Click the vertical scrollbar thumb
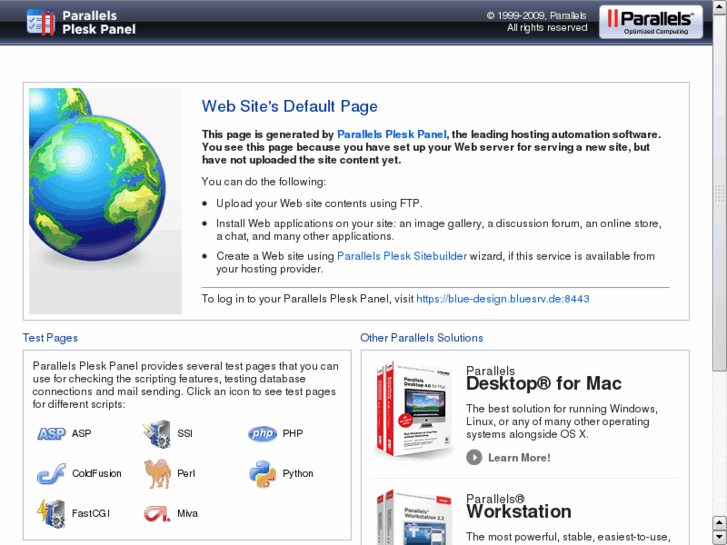This screenshot has width=727, height=545. point(720,192)
